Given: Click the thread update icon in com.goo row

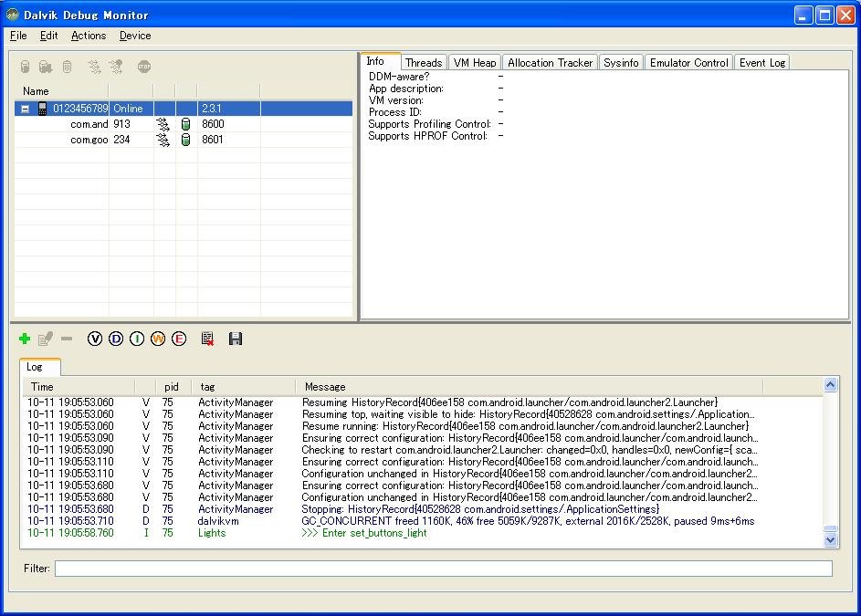Looking at the screenshot, I should pyautogui.click(x=163, y=140).
